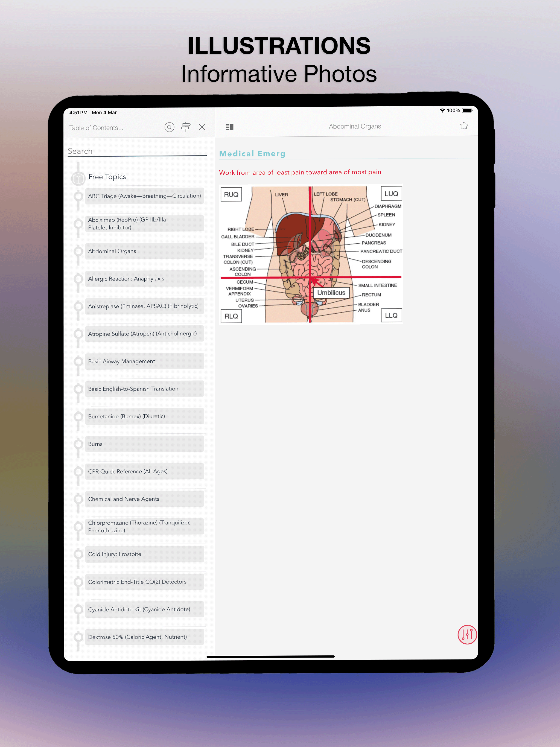Tap the timeline node beside ABC Triage
The image size is (560, 747).
coord(78,196)
